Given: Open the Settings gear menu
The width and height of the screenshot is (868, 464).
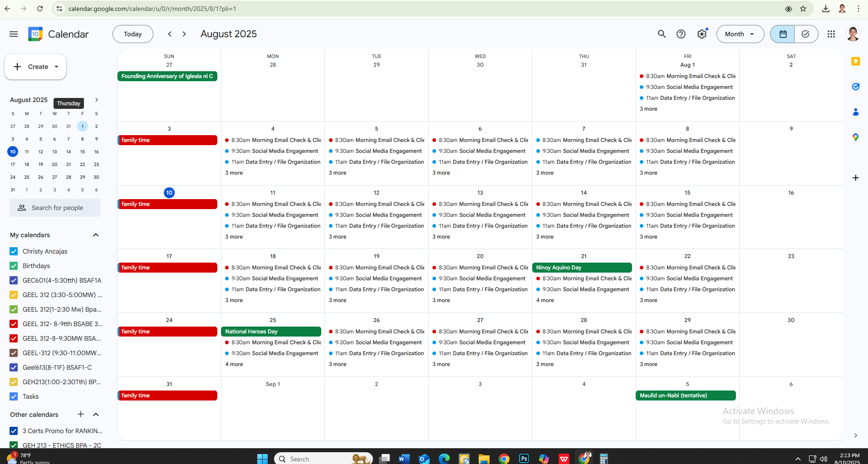Looking at the screenshot, I should [702, 34].
